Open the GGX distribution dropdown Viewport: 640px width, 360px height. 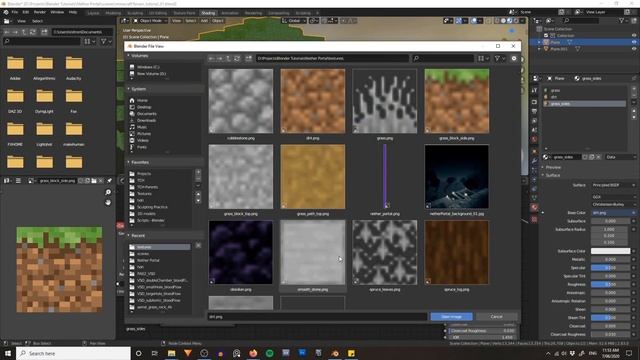point(613,197)
